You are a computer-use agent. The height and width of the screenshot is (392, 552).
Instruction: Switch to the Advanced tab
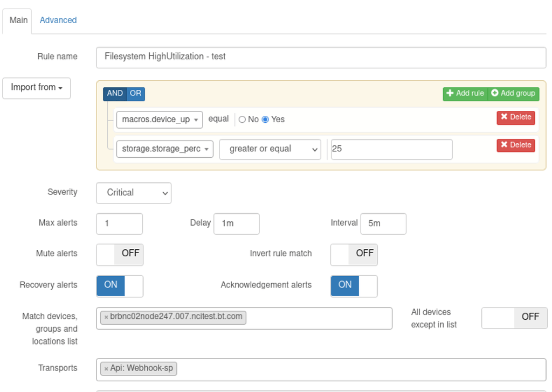pos(58,20)
